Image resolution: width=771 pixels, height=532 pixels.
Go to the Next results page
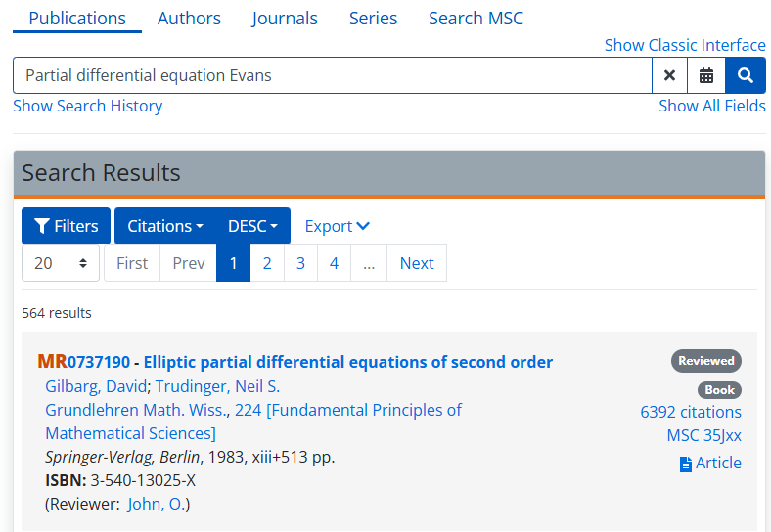(x=417, y=263)
